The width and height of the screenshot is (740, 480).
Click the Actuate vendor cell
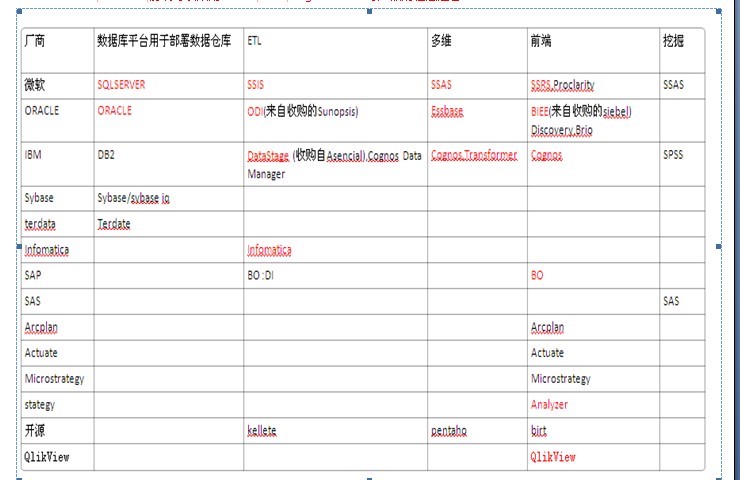tap(57, 353)
